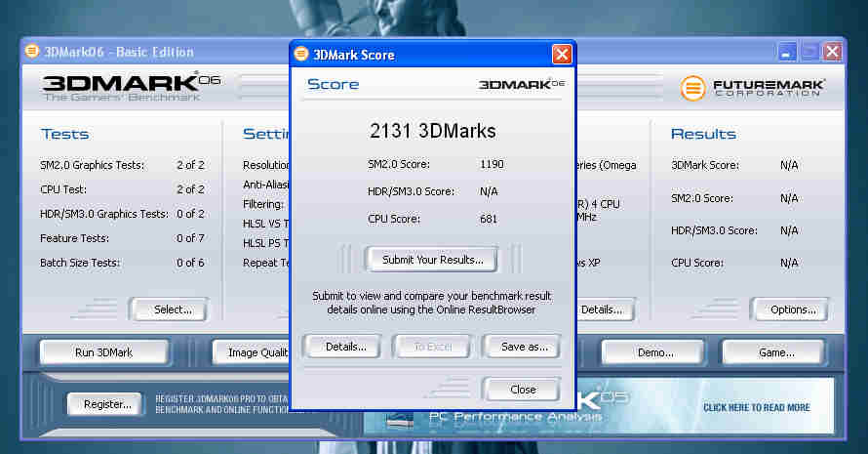Open Details in the Score dialog
Image resolution: width=868 pixels, height=454 pixels.
click(x=344, y=347)
